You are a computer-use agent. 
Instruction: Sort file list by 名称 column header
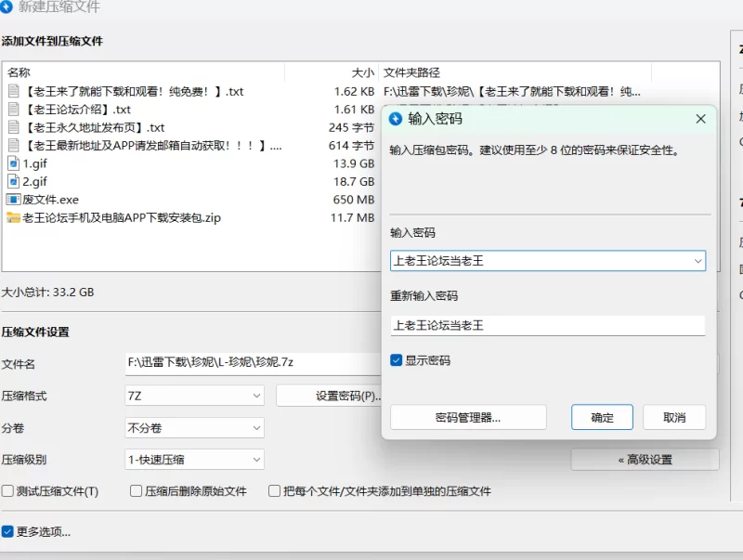[x=19, y=72]
